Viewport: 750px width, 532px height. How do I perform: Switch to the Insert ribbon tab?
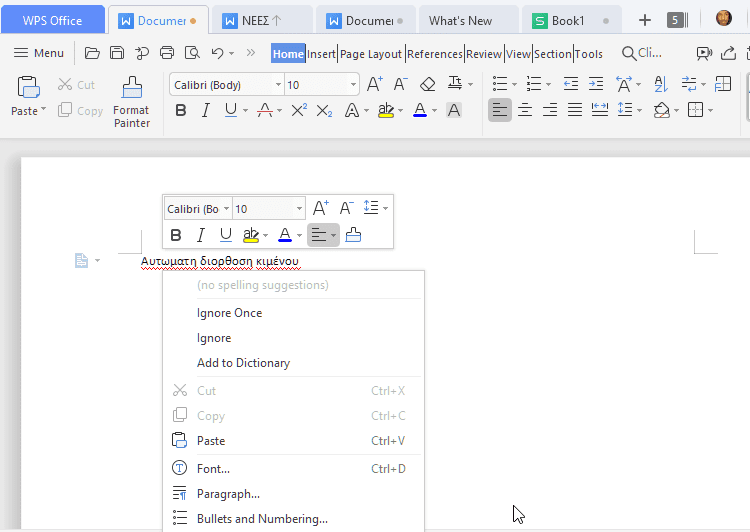coord(321,54)
